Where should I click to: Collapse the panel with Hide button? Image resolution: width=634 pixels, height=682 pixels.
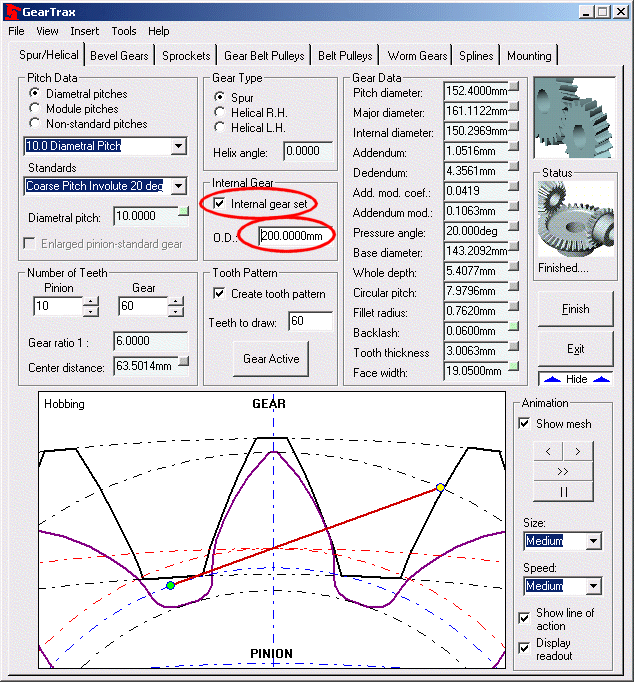(x=576, y=379)
